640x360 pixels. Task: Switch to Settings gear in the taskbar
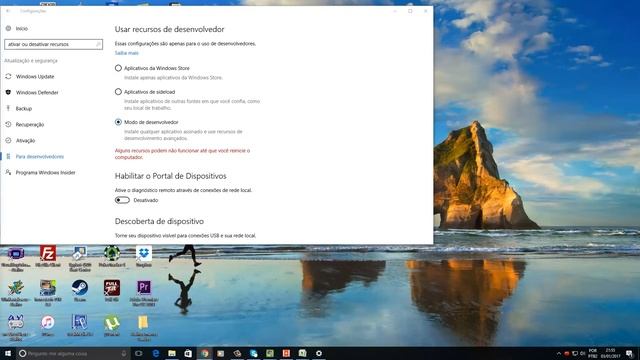tap(319, 353)
